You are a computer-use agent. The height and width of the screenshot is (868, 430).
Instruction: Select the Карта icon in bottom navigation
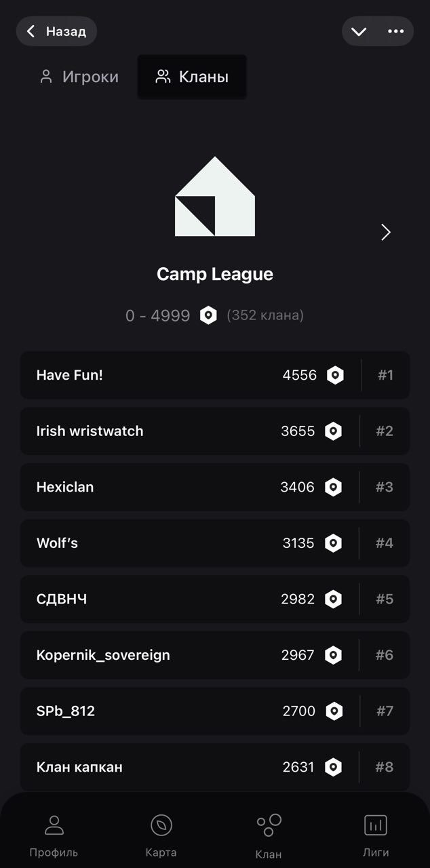pos(161,825)
